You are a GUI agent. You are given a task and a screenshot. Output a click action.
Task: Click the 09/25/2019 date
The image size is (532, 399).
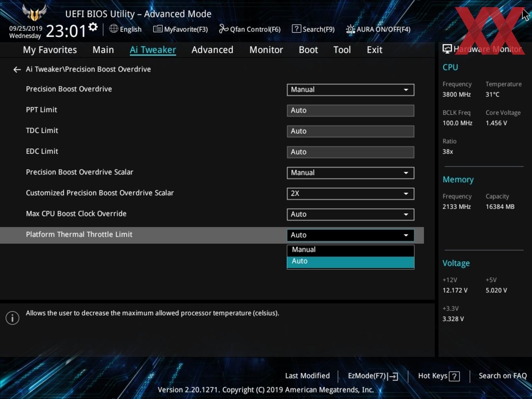click(x=26, y=29)
